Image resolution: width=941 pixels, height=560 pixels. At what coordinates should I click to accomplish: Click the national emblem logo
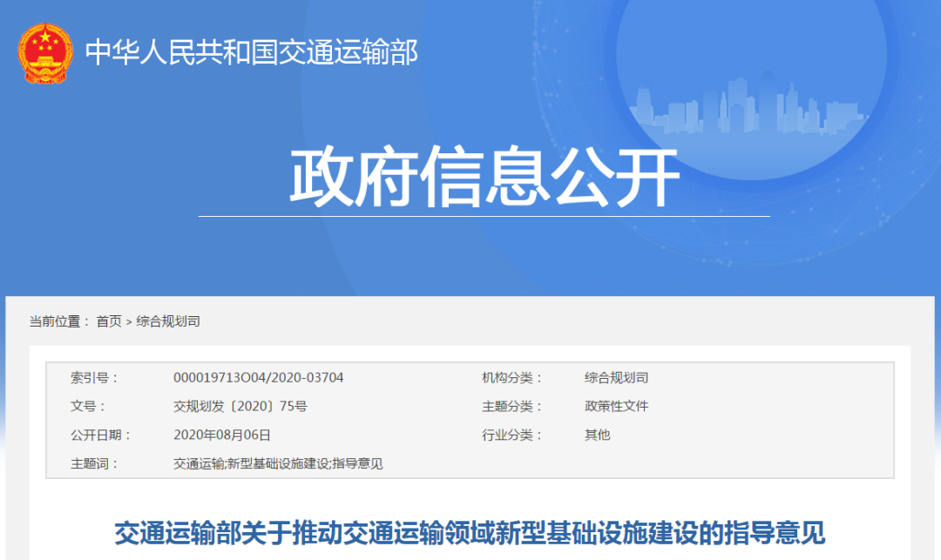click(45, 53)
